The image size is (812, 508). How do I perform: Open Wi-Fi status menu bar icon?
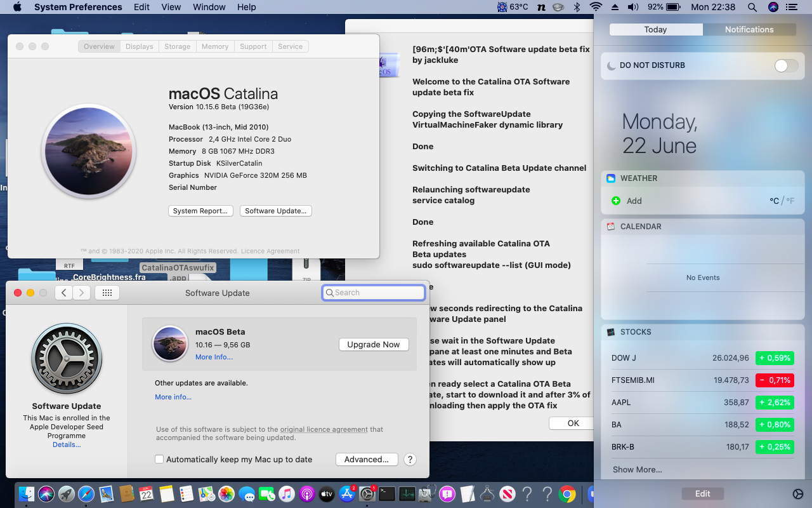(x=596, y=7)
